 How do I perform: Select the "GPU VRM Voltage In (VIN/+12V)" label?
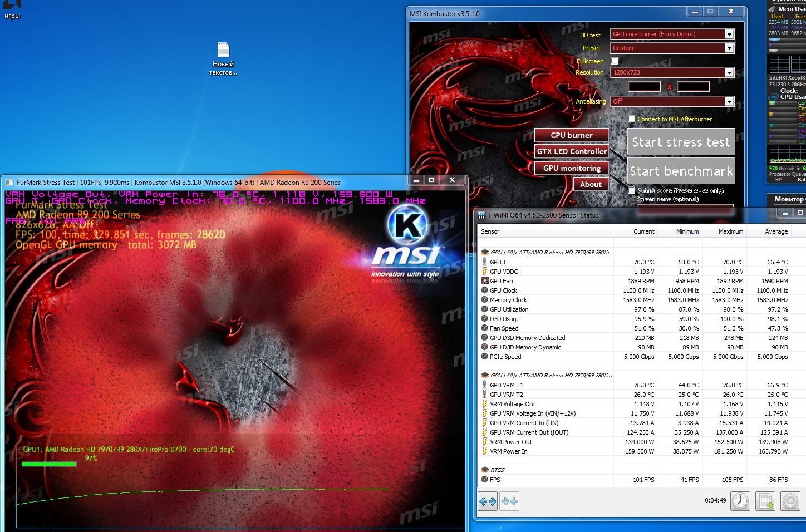[x=533, y=413]
